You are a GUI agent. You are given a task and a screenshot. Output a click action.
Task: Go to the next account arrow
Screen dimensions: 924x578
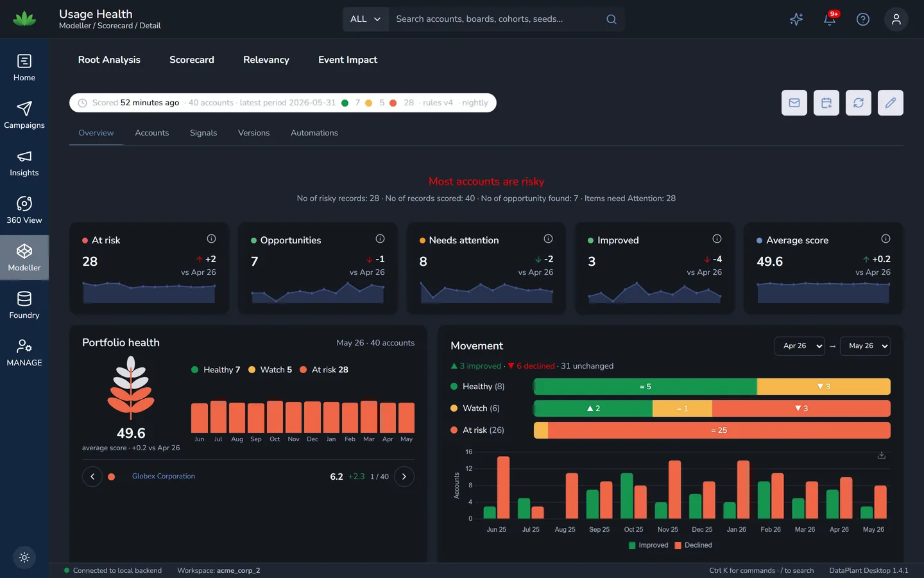click(x=404, y=477)
